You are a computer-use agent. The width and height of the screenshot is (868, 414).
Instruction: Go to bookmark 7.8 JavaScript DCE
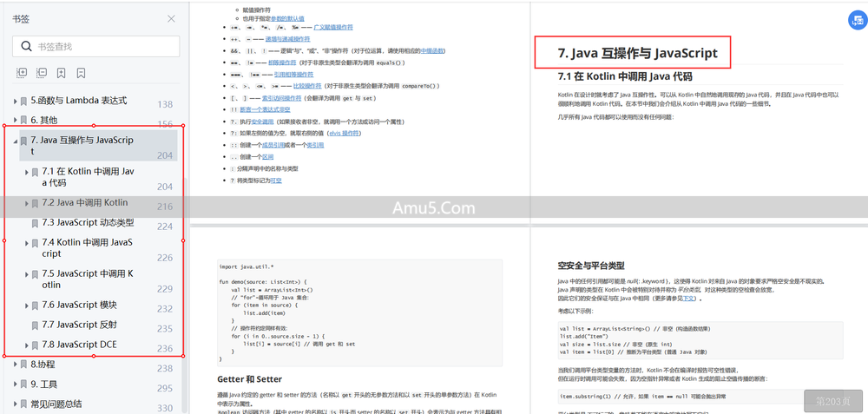pyautogui.click(x=79, y=345)
